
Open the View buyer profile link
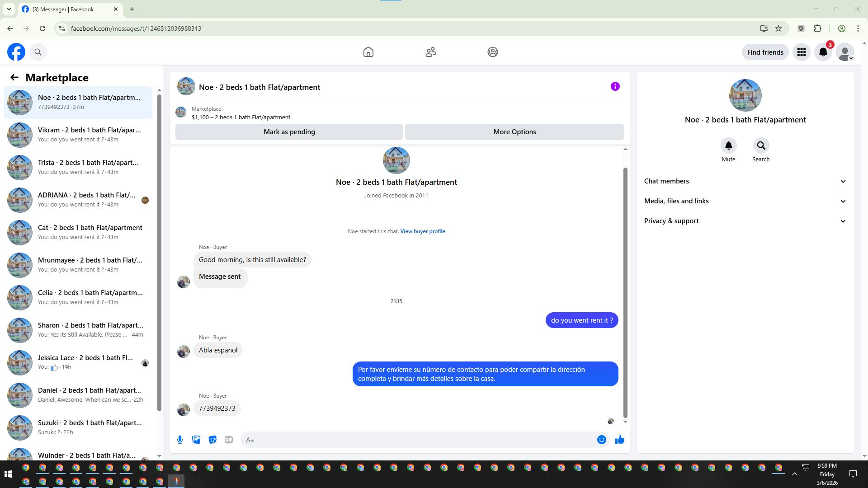pyautogui.click(x=422, y=231)
